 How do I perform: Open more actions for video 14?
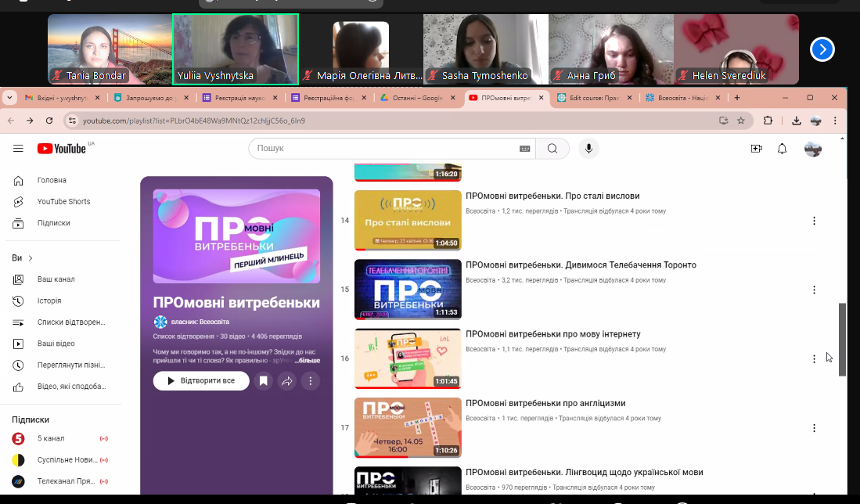point(814,221)
